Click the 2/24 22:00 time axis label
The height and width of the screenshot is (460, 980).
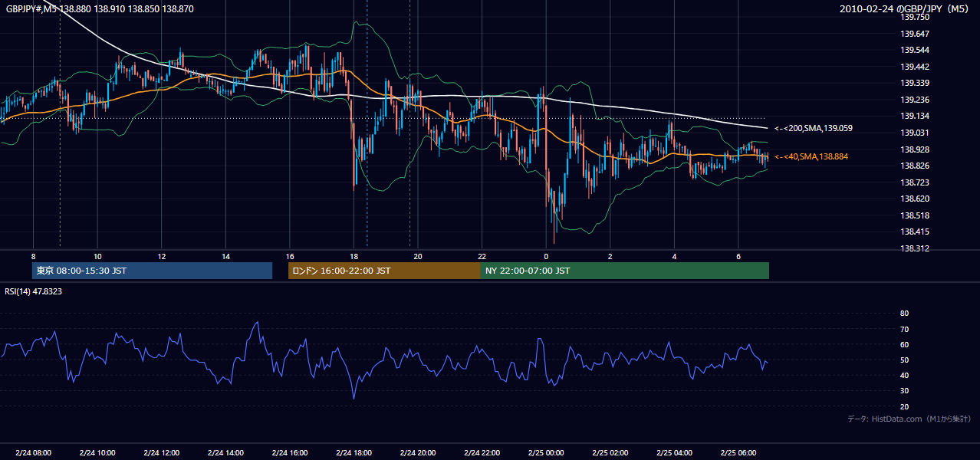pos(482,452)
